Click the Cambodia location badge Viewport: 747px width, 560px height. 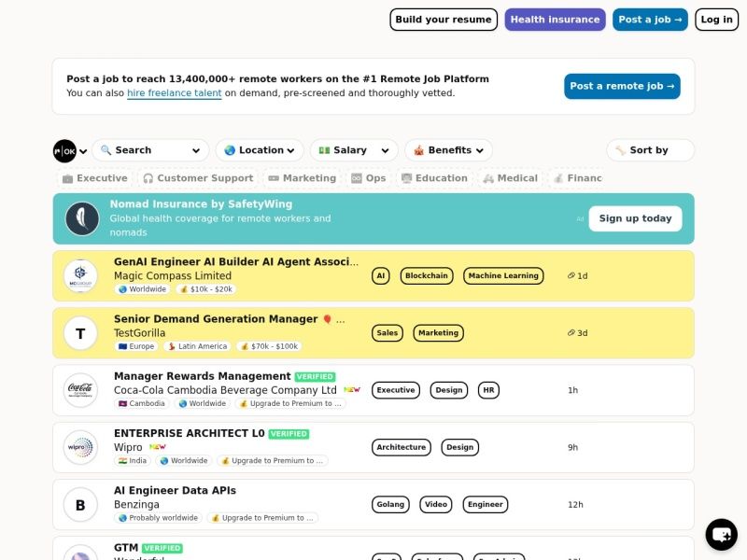click(x=142, y=403)
